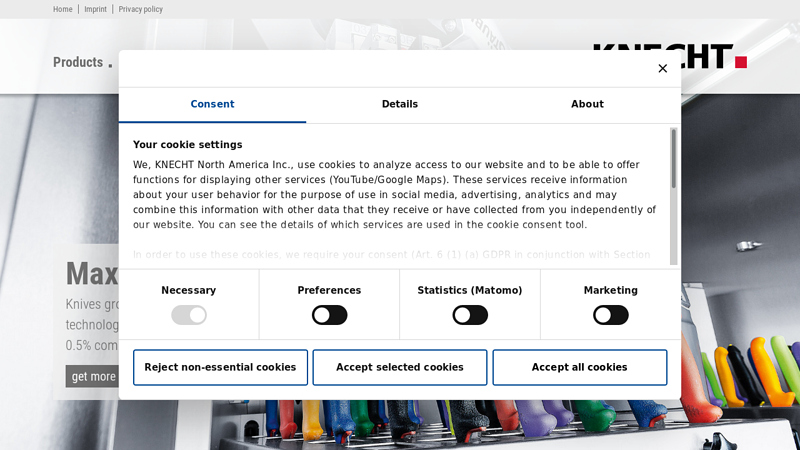Click the Marketing label text
Viewport: 800px width, 450px height.
pyautogui.click(x=610, y=291)
